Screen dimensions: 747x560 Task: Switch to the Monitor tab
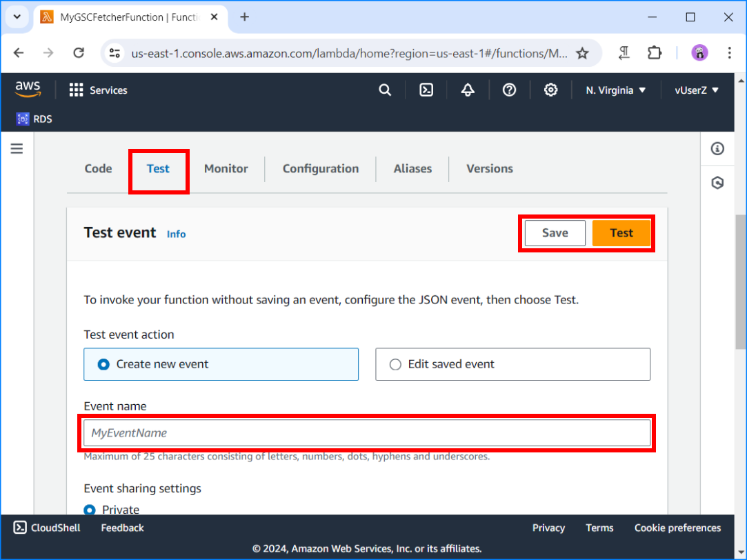coord(226,168)
